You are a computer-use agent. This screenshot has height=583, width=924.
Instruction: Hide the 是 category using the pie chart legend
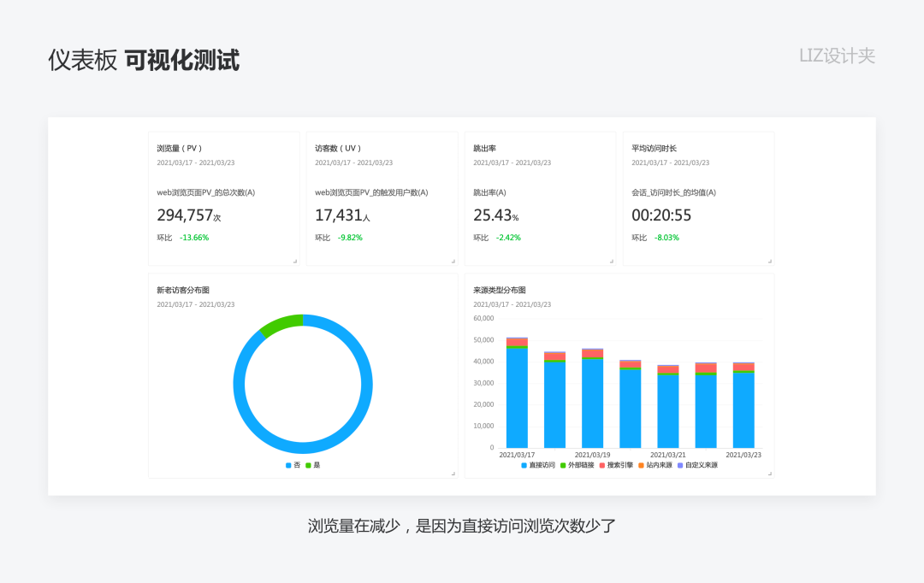(317, 464)
